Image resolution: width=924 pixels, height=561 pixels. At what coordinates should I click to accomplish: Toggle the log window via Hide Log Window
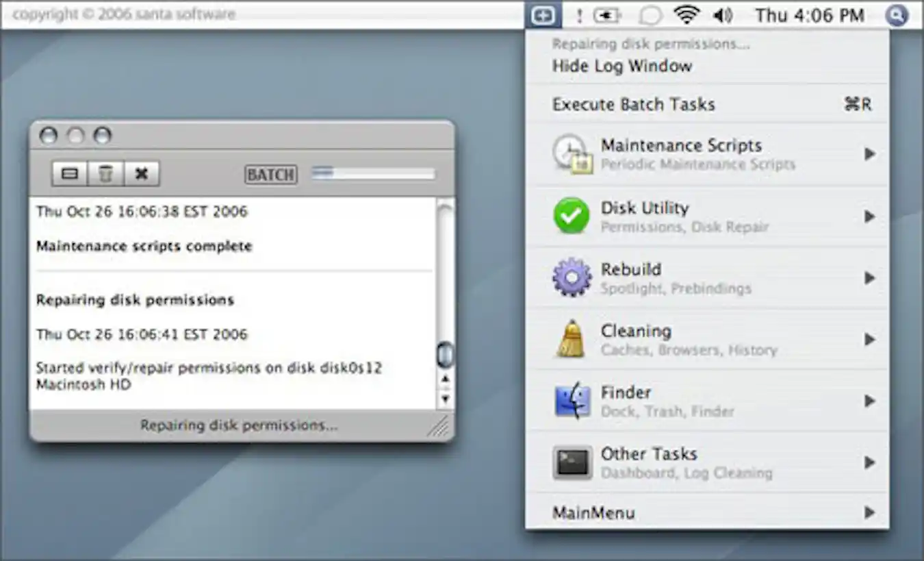621,66
